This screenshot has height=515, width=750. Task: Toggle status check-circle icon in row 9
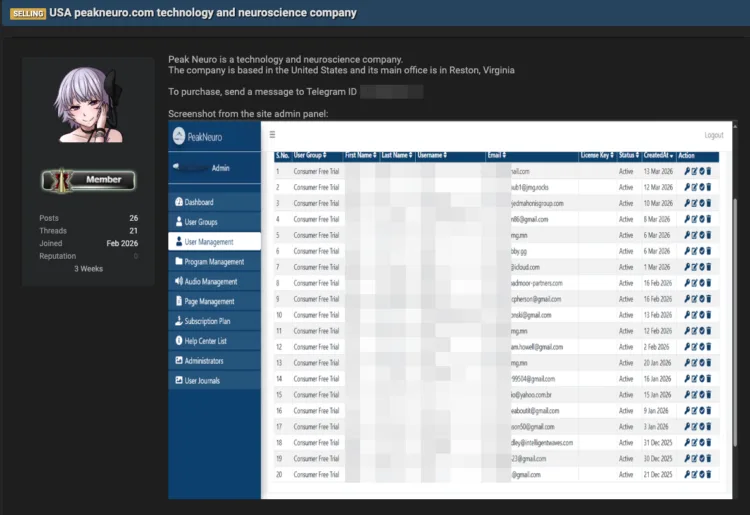702,299
